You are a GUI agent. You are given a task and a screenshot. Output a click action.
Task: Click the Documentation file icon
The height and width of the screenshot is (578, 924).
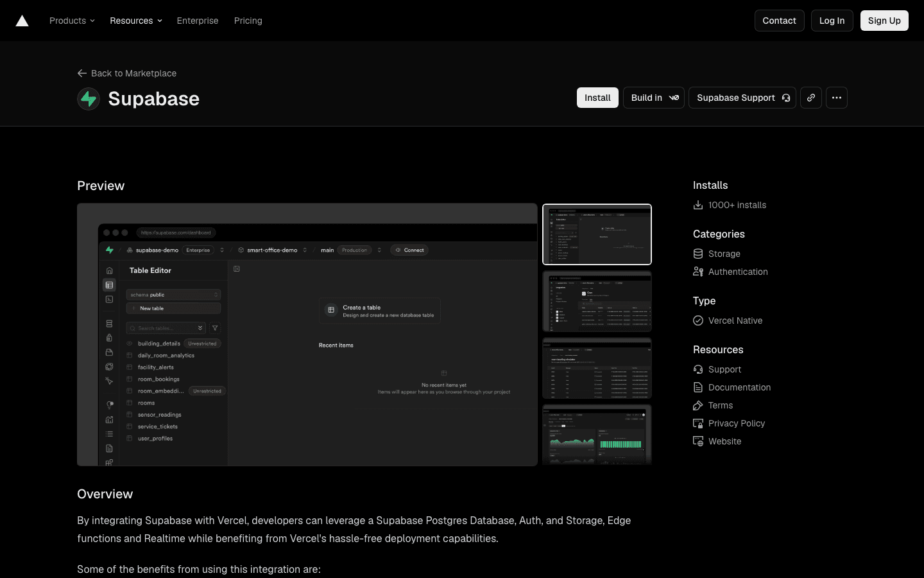click(698, 387)
